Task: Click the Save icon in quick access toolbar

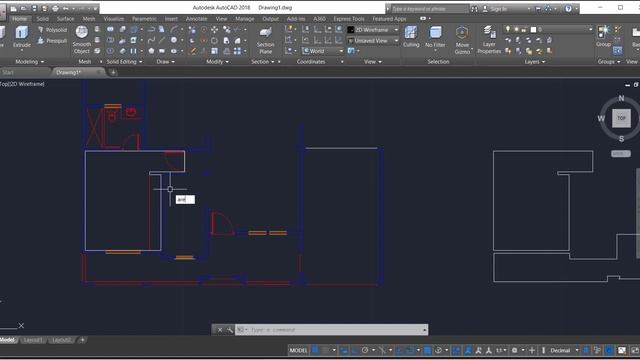Action: (34, 8)
